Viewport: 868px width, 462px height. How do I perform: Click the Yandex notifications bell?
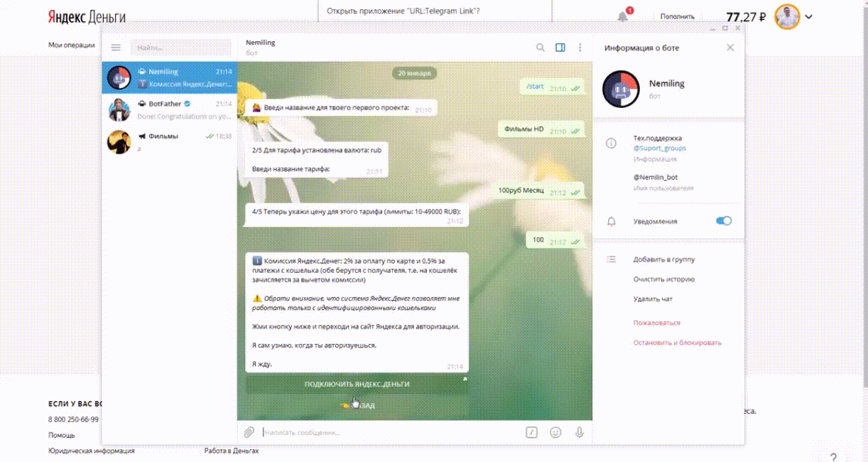(x=623, y=16)
